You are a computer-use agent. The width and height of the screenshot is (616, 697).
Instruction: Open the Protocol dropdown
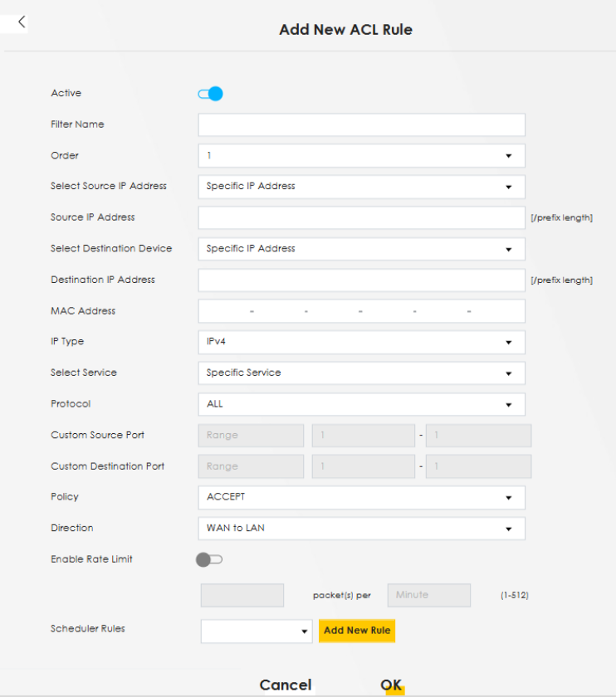(x=361, y=404)
